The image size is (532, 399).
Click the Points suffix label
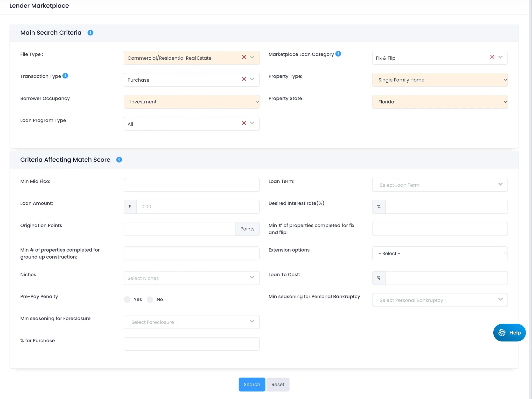[x=247, y=229]
